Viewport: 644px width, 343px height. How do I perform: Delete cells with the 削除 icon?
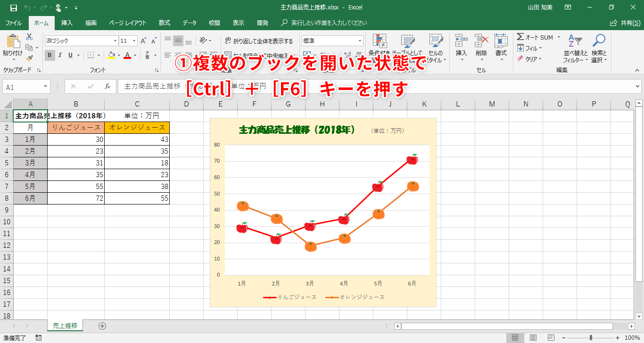481,41
